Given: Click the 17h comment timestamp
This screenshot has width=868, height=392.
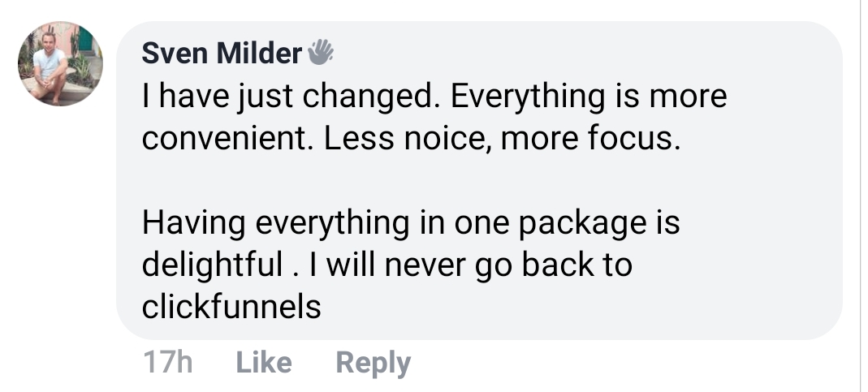Looking at the screenshot, I should [x=167, y=362].
